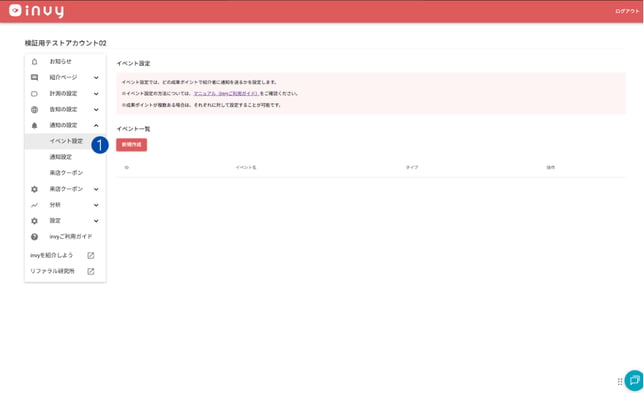Click the 検証用テストアカウント02 account name
Screen dimensions: 644x393
pyautogui.click(x=65, y=43)
